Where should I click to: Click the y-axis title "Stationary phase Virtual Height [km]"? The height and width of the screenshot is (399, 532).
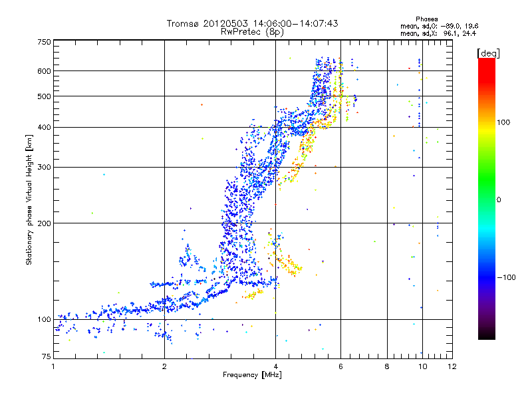point(29,199)
